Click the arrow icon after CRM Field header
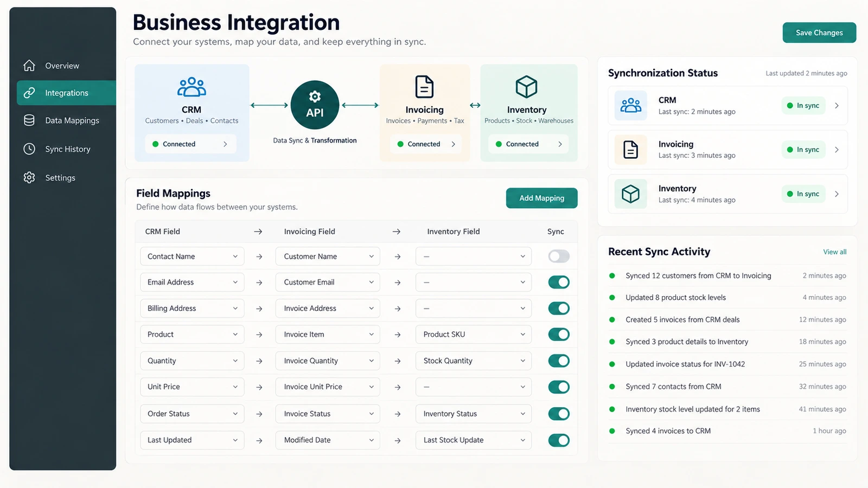Viewport: 868px width, 488px height. (258, 232)
